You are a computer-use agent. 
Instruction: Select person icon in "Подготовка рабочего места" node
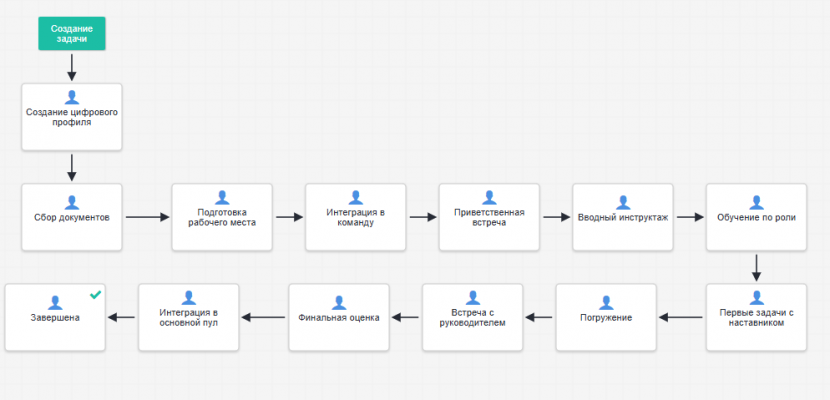coord(222,198)
